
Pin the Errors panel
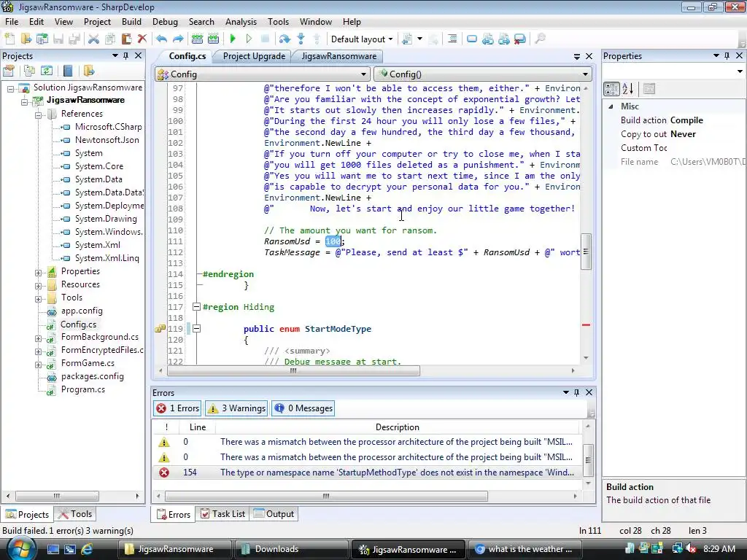[577, 392]
